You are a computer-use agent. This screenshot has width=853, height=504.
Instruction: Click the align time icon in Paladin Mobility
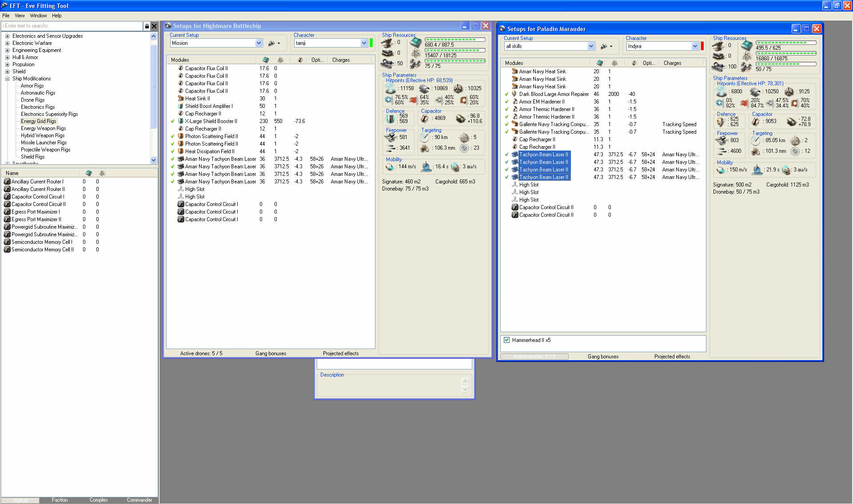(757, 170)
